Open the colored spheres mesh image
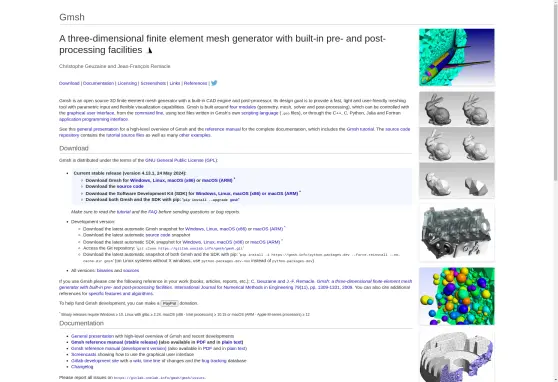The width and height of the screenshot is (558, 382). 457,296
